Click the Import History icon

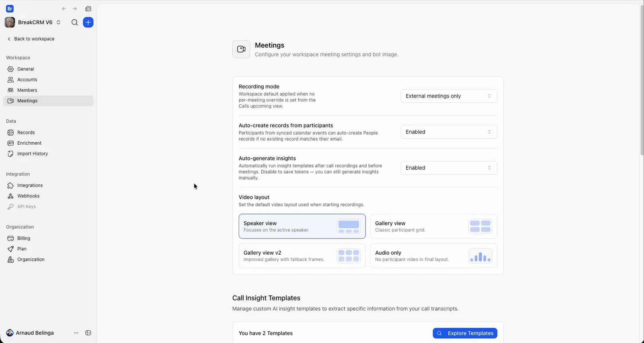point(10,154)
